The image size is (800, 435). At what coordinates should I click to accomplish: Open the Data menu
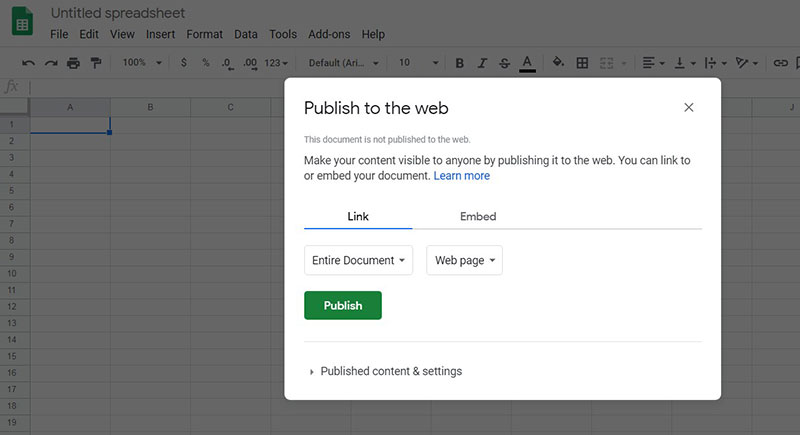point(245,34)
